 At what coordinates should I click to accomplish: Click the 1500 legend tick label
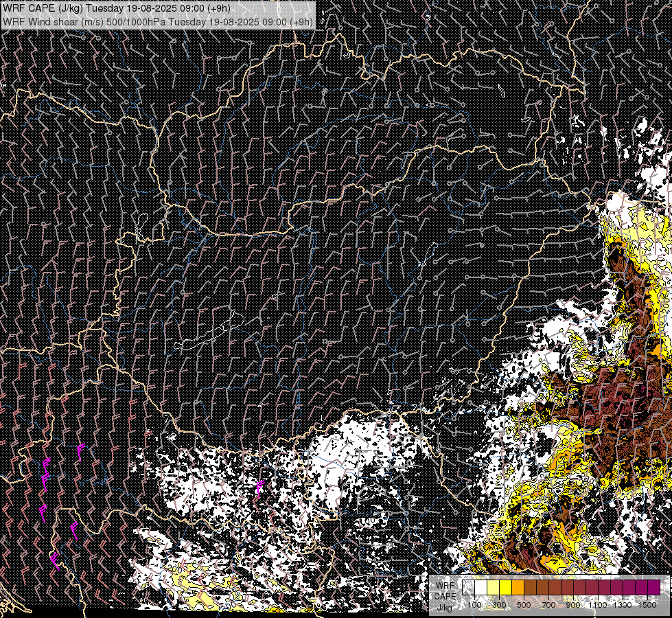(647, 605)
